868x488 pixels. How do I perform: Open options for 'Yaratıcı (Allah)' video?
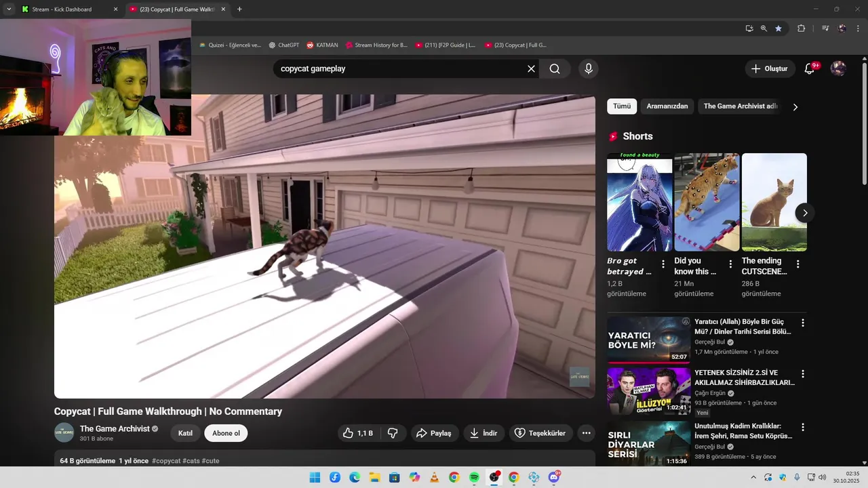803,323
